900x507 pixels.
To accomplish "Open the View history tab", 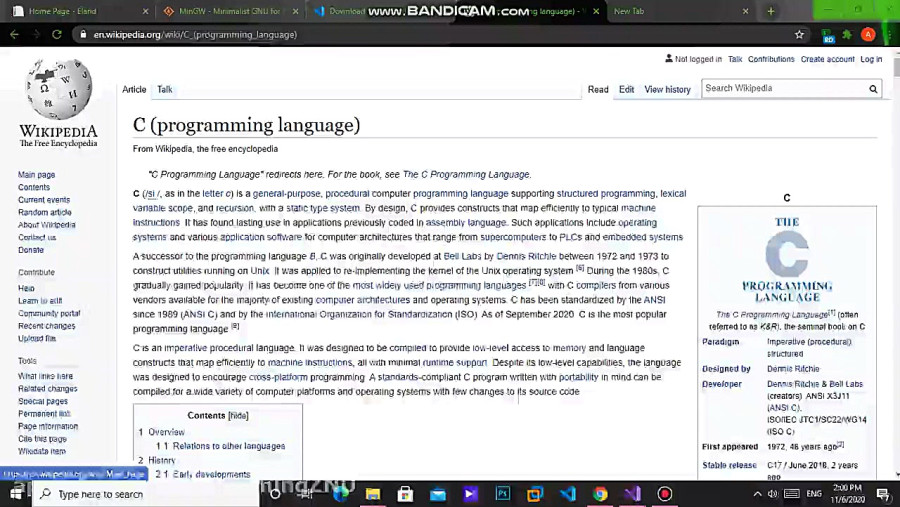I will [668, 90].
